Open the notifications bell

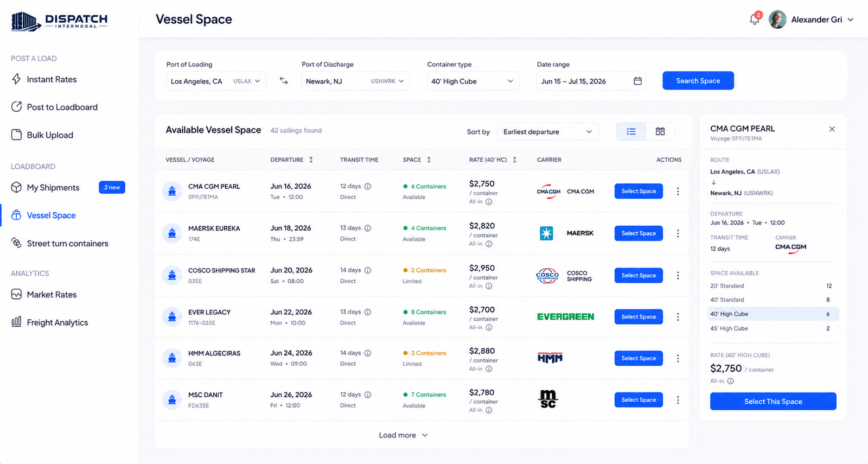[x=755, y=20]
